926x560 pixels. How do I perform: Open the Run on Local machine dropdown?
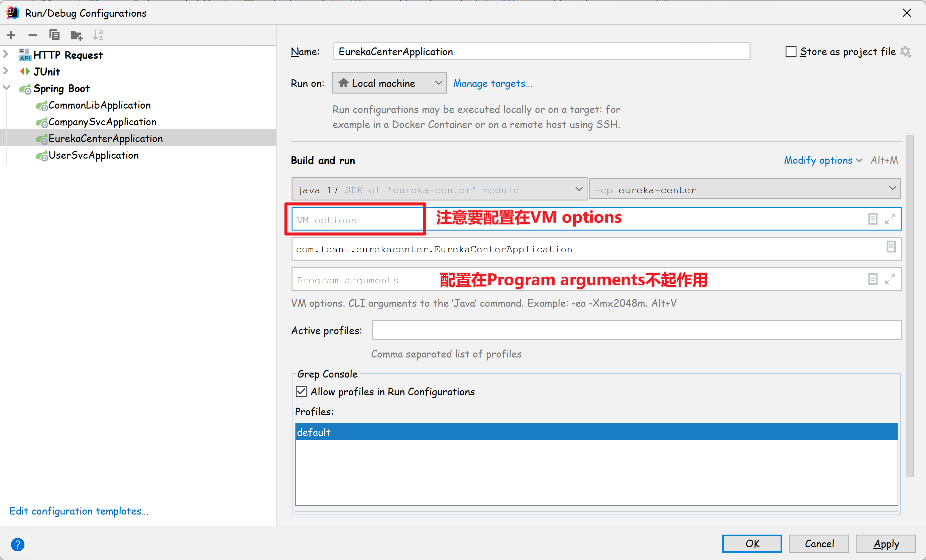tap(389, 83)
